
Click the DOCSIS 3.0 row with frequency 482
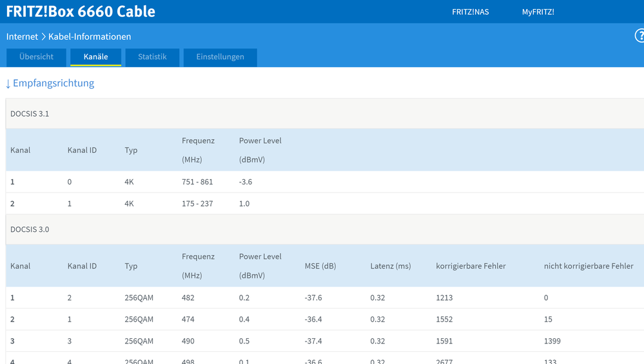tap(188, 298)
